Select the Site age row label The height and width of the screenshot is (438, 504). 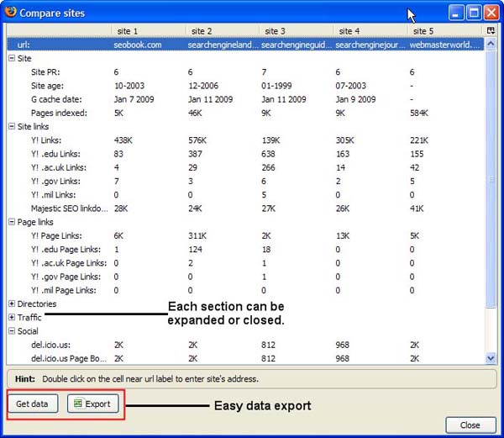pos(47,86)
